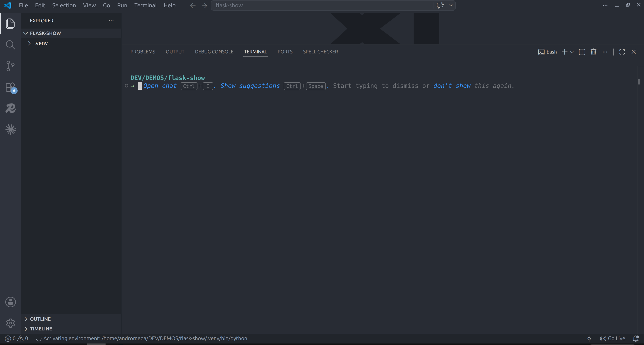Click the don't show link in terminal

(x=452, y=86)
